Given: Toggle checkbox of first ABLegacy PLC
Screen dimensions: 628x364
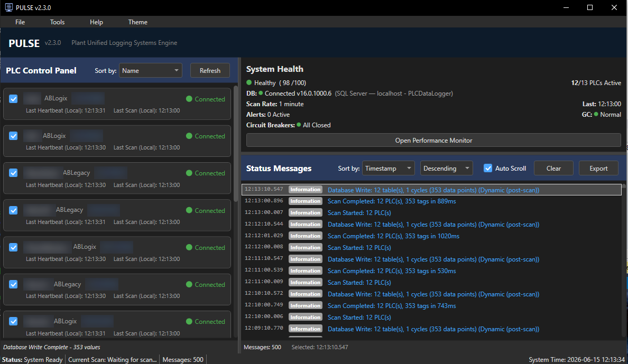Looking at the screenshot, I should (13, 173).
